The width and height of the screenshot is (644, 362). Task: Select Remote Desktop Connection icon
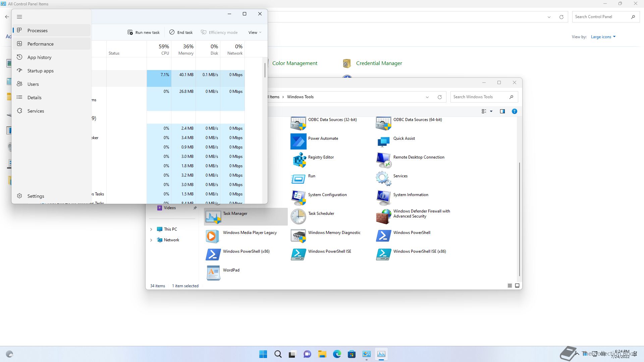pyautogui.click(x=383, y=160)
